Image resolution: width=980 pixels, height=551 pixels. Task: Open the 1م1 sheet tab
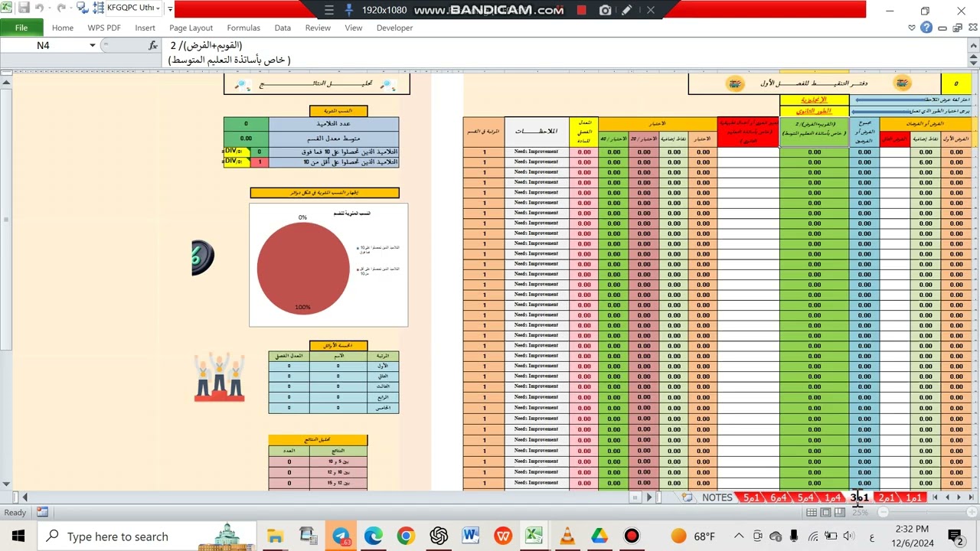pyautogui.click(x=913, y=497)
